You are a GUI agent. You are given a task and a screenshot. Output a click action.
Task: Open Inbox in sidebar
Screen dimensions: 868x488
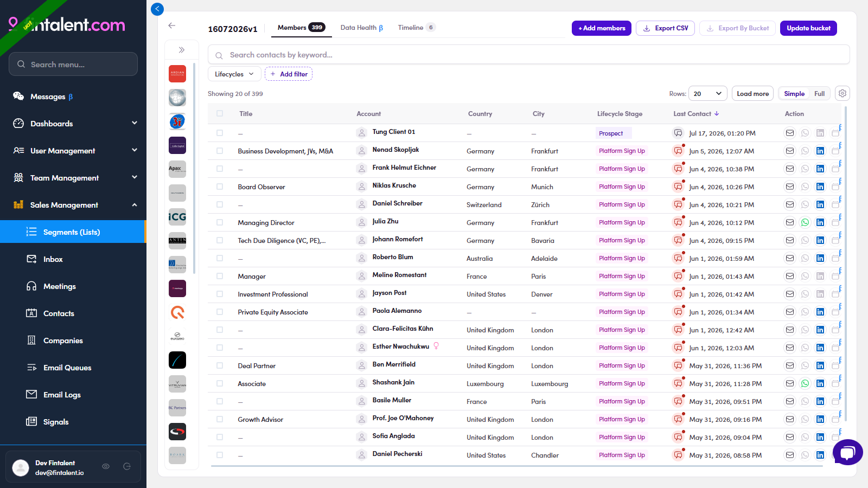point(53,259)
